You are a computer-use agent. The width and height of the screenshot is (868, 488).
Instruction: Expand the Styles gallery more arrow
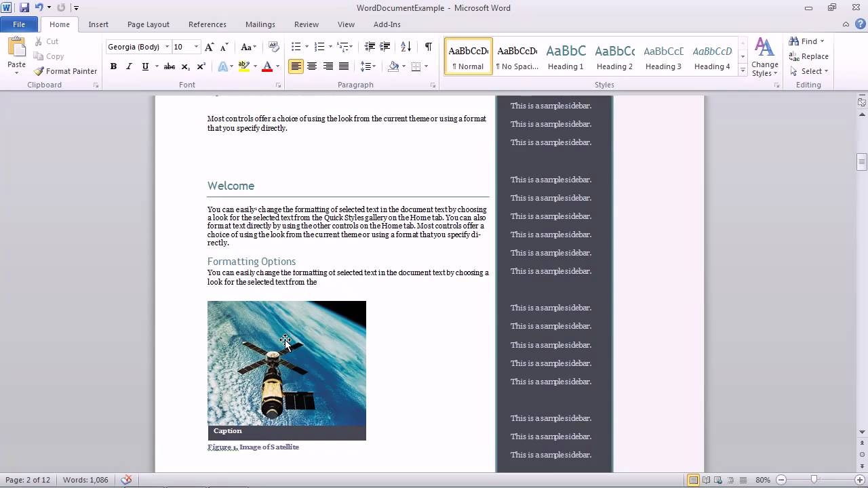[x=743, y=71]
